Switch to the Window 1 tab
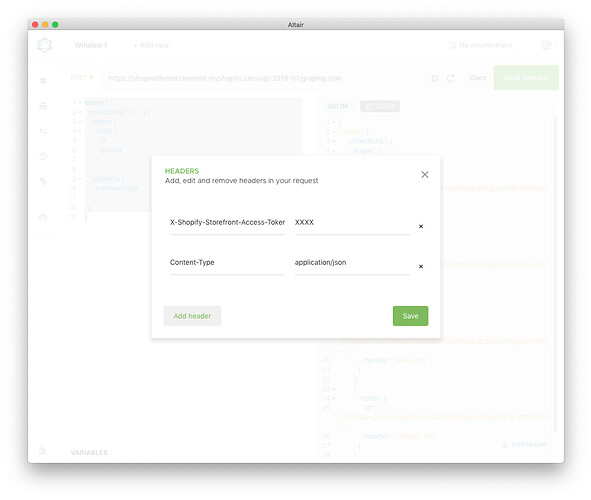Screen dimensions: 591x500 click(91, 45)
